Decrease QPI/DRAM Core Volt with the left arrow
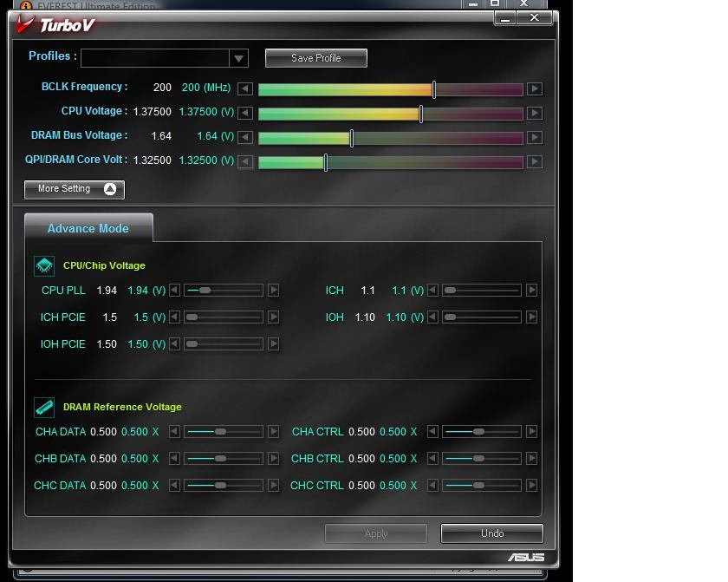Screen dimensions: 728x582 pos(245,161)
